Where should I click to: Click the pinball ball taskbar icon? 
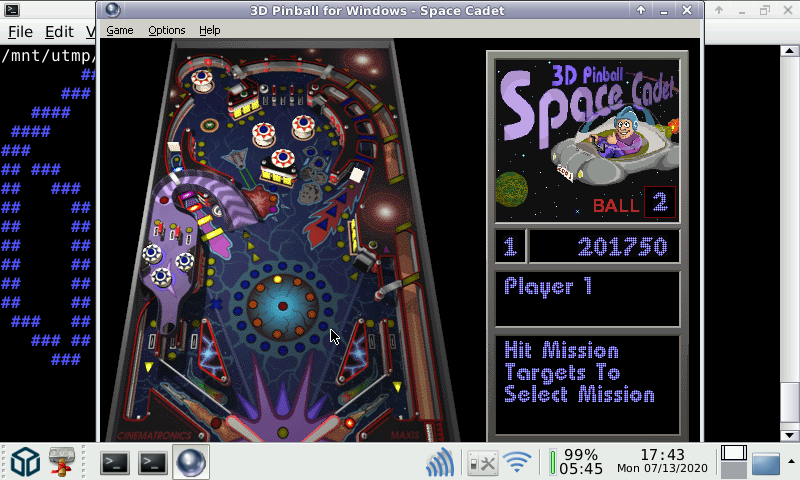click(x=190, y=462)
